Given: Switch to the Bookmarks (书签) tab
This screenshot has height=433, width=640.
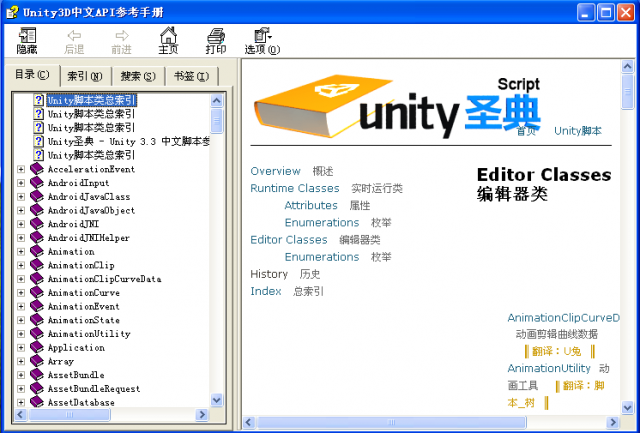Looking at the screenshot, I should [191, 76].
